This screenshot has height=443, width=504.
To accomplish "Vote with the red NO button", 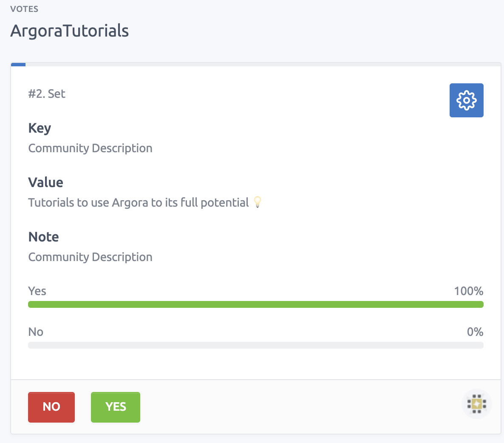I will (x=51, y=407).
